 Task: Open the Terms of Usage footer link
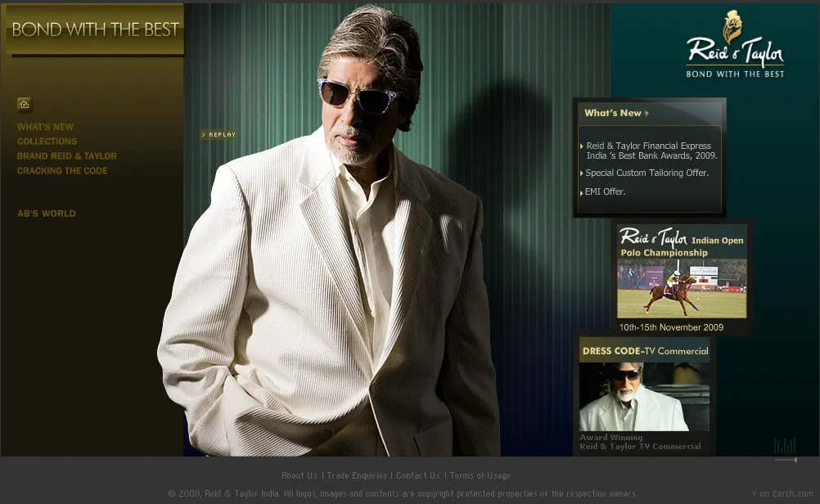tap(480, 475)
